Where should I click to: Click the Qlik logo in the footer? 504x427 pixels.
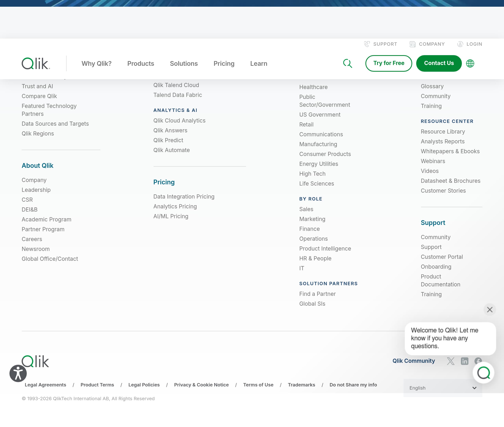click(35, 361)
